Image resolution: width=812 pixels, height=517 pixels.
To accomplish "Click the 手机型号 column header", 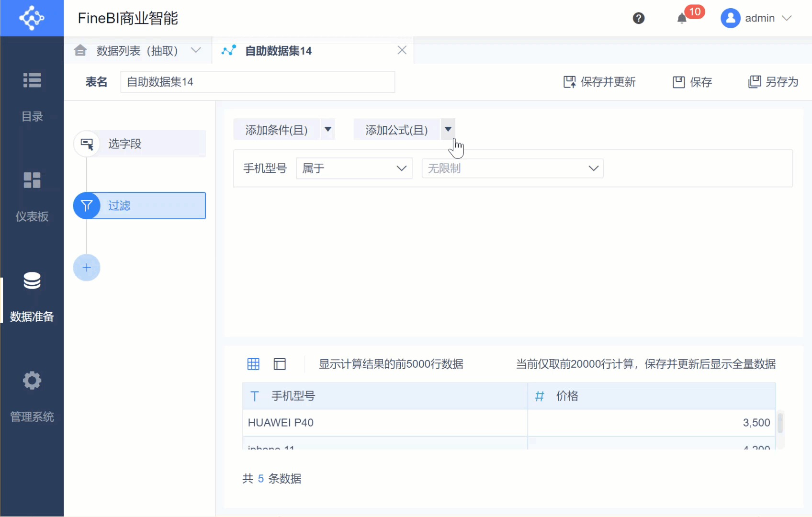I will tap(385, 396).
